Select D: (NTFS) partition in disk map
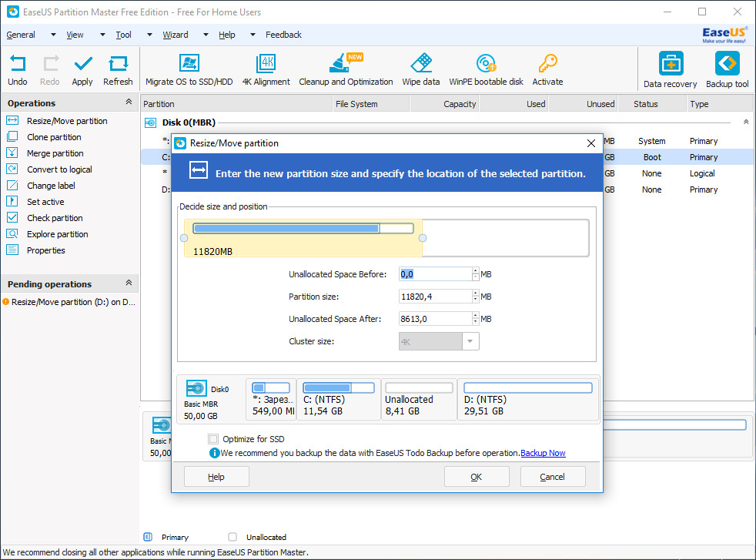This screenshot has height=560, width=756. (527, 400)
